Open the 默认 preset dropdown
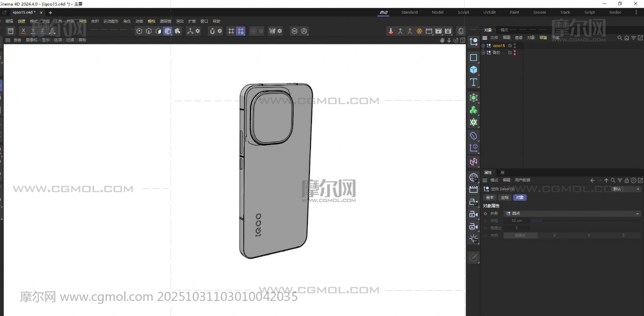Image resolution: width=644 pixels, height=316 pixels. click(x=626, y=189)
